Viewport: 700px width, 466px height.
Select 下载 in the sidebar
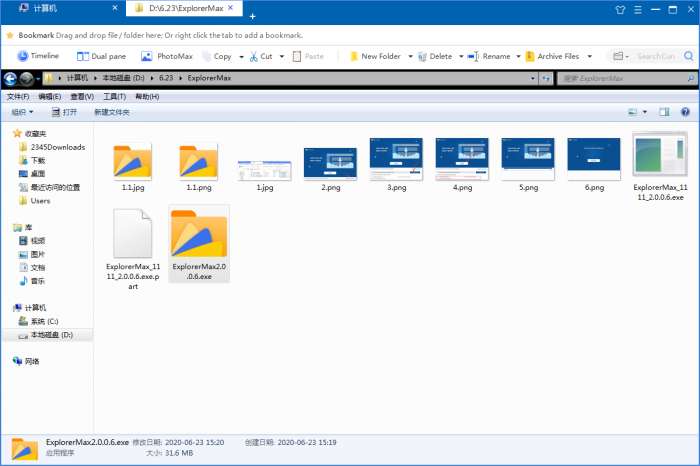click(32, 161)
